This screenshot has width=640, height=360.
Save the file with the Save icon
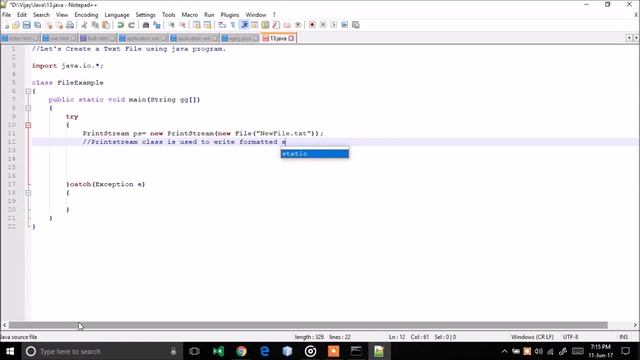(27, 25)
